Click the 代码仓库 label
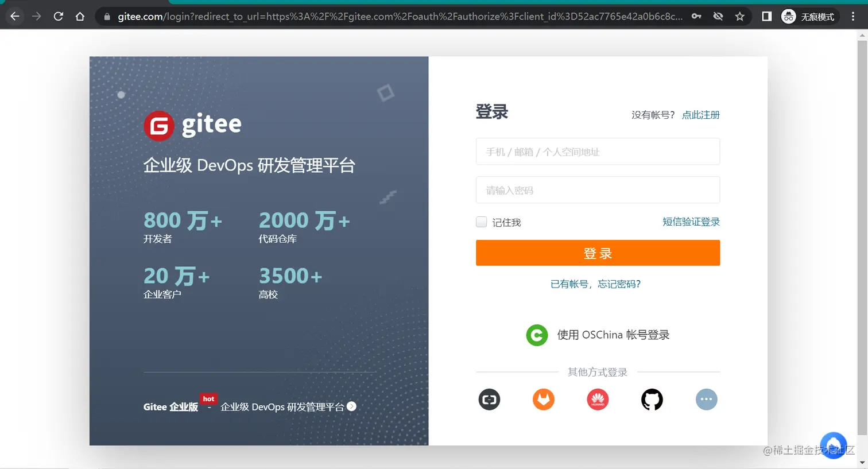868x469 pixels. (278, 239)
